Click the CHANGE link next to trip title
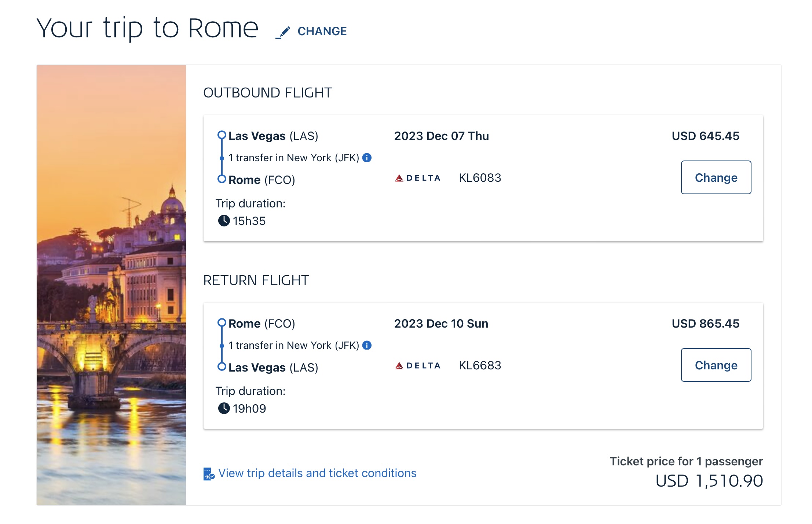Image resolution: width=812 pixels, height=524 pixels. point(322,32)
